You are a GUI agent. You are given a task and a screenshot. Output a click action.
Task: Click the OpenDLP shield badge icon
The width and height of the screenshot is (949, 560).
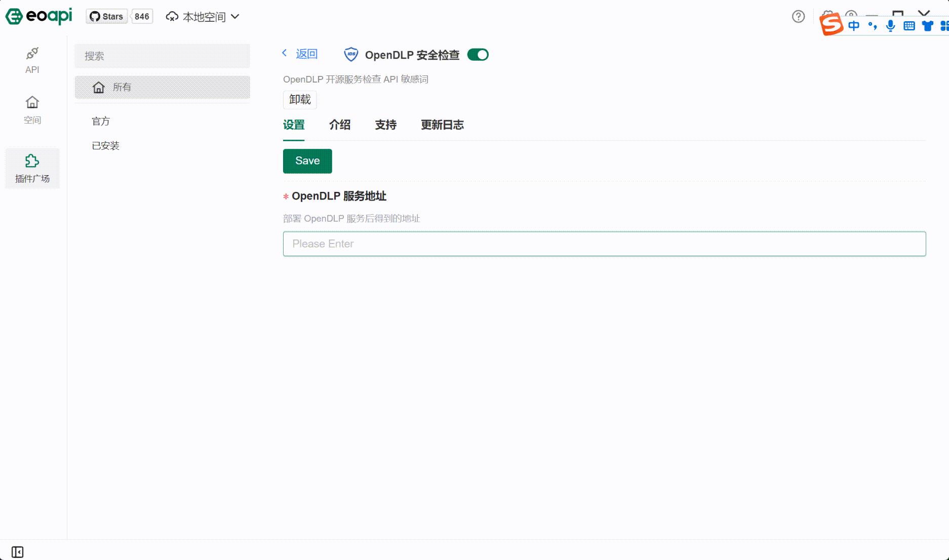(350, 54)
